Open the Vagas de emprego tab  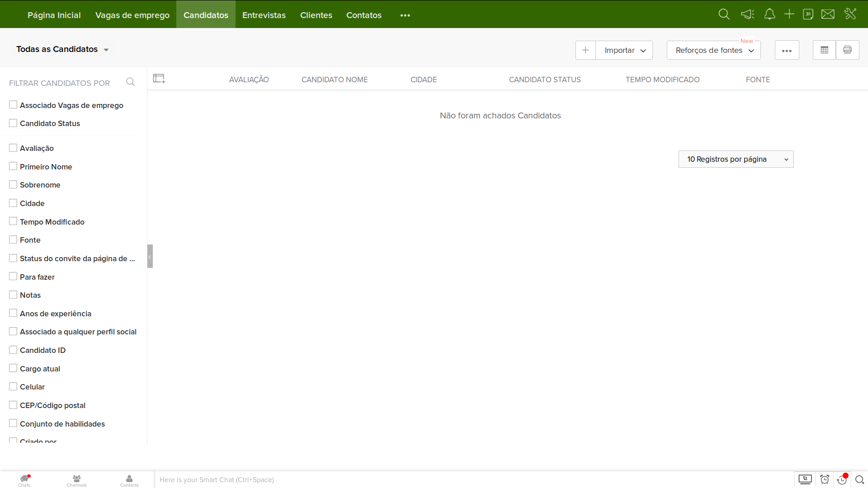coord(132,15)
